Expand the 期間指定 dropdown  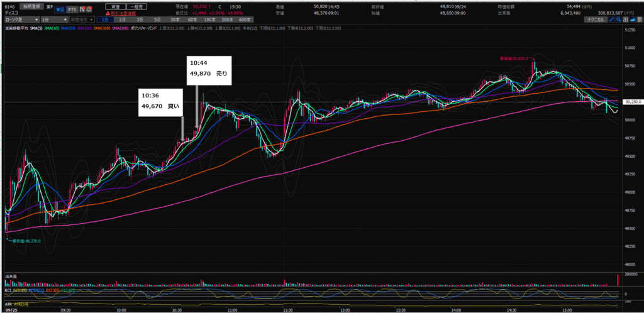click(x=81, y=20)
